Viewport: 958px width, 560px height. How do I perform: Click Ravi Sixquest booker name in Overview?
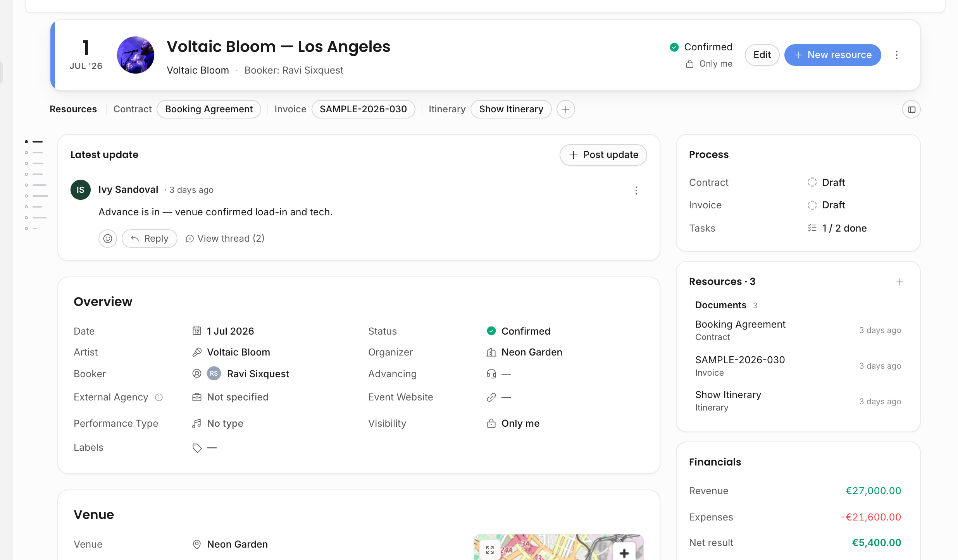pos(258,374)
